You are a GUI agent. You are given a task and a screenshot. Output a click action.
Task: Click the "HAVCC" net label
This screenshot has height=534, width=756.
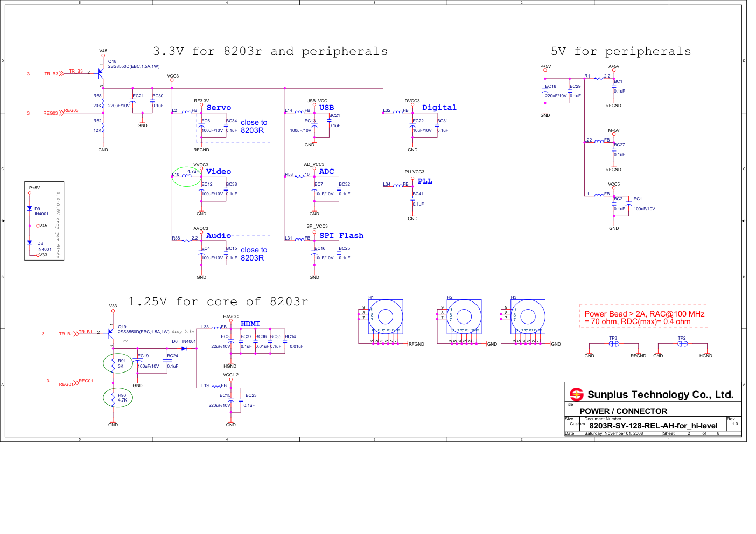(230, 317)
